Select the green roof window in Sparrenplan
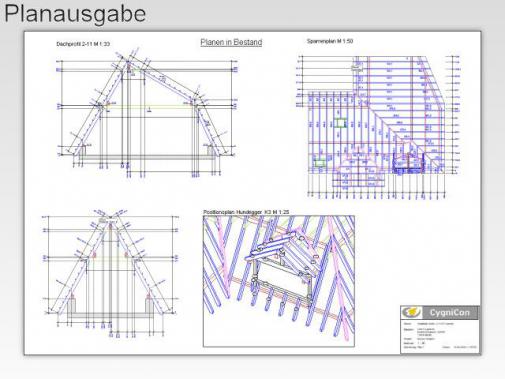This screenshot has width=505, height=379. [340, 123]
